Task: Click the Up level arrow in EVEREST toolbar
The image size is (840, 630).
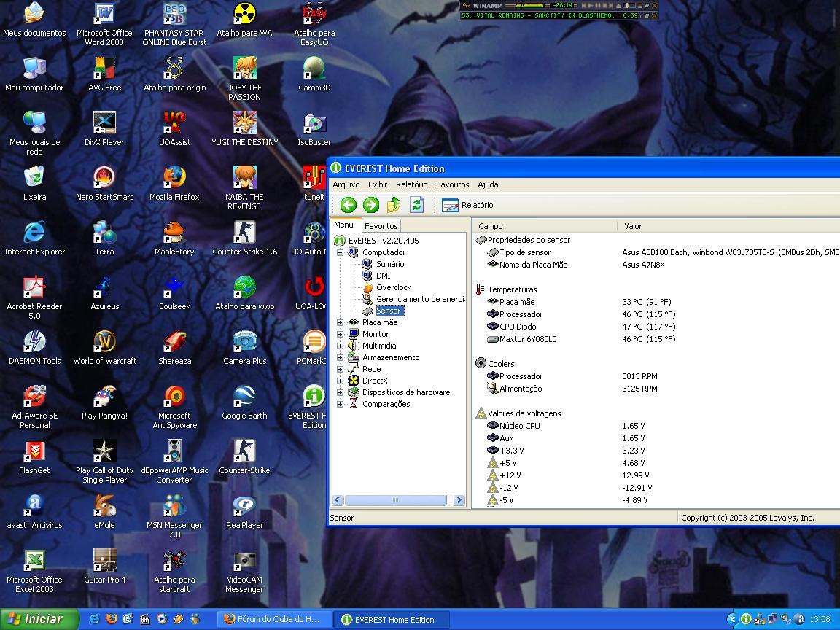Action: tap(394, 205)
